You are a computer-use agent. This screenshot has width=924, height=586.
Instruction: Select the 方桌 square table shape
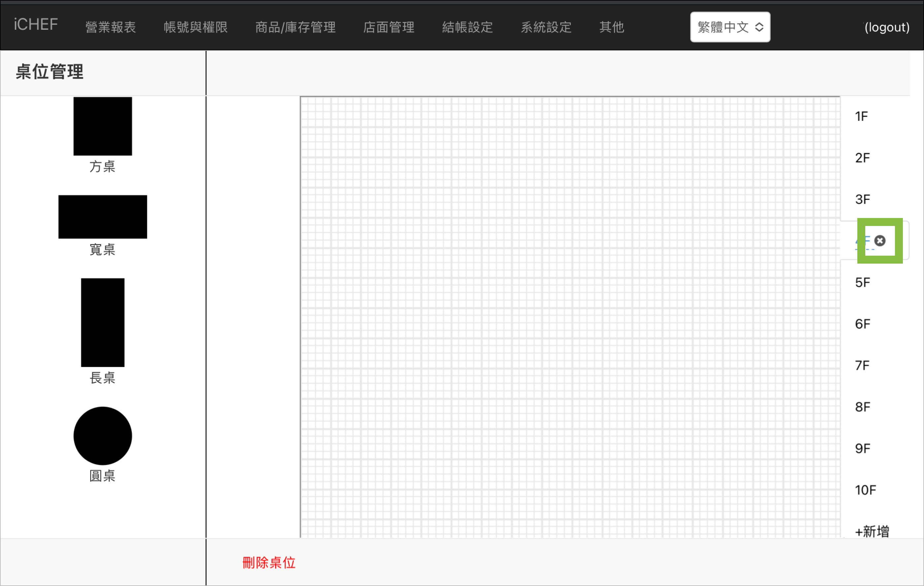point(102,126)
